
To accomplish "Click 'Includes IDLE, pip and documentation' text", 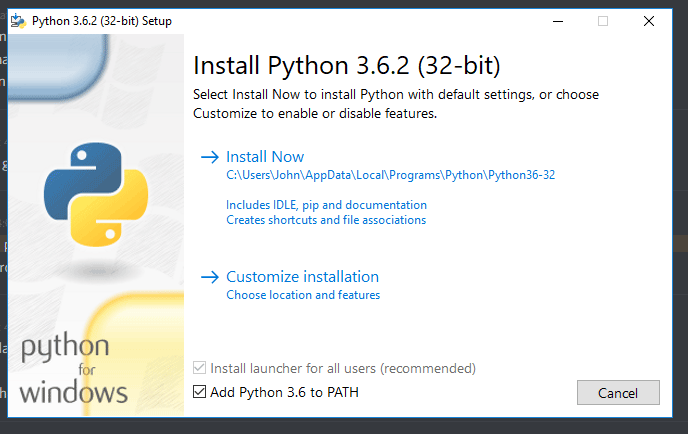I will tap(326, 205).
